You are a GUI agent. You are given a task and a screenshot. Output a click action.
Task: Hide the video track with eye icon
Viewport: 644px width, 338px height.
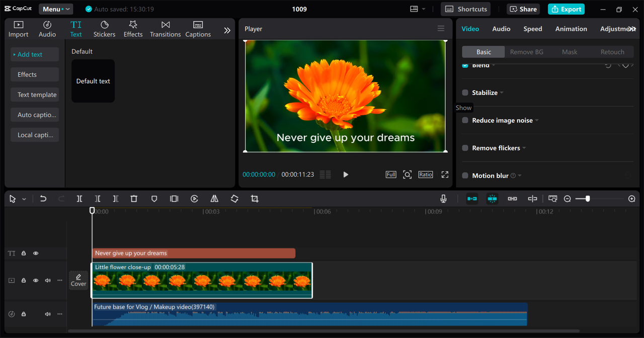(36, 281)
